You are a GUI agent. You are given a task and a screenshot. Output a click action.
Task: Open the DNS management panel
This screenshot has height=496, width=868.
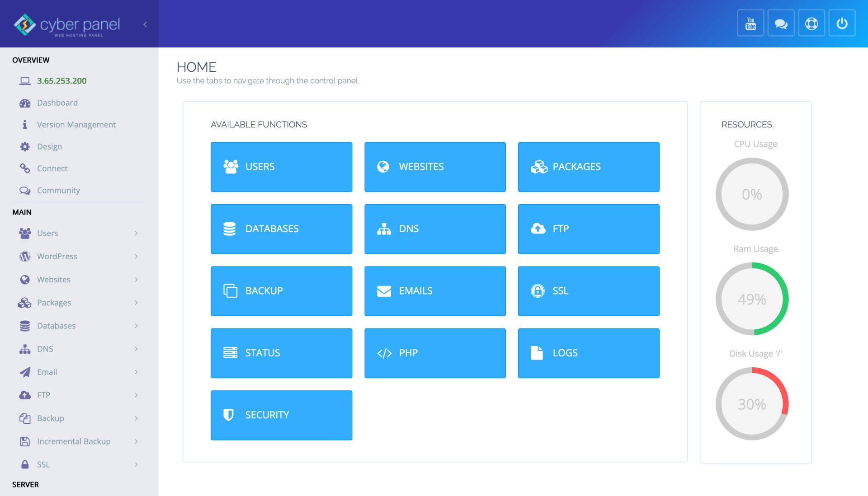point(435,229)
